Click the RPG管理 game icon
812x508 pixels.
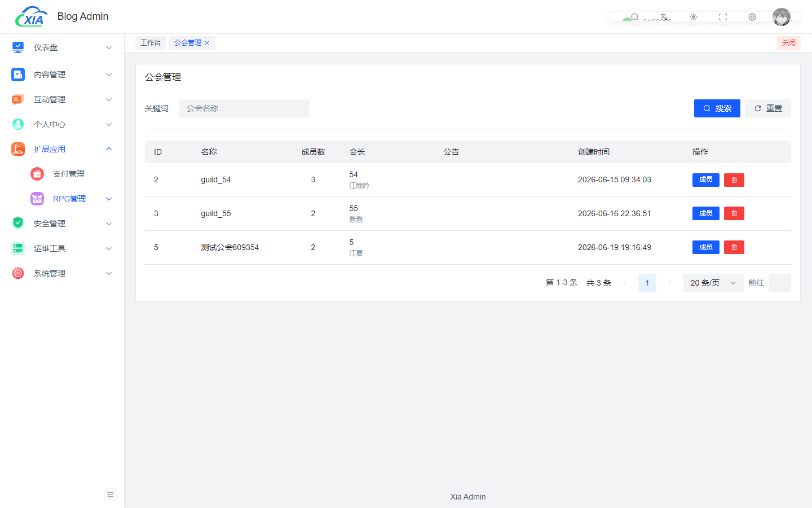tap(37, 199)
